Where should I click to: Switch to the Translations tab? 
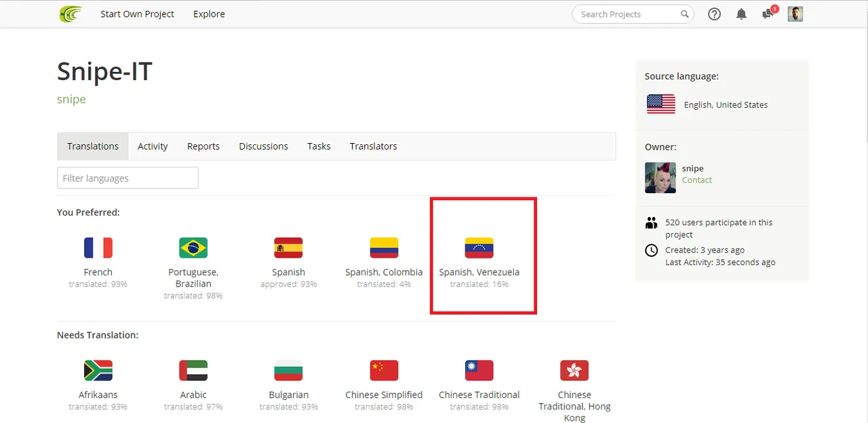click(x=93, y=146)
